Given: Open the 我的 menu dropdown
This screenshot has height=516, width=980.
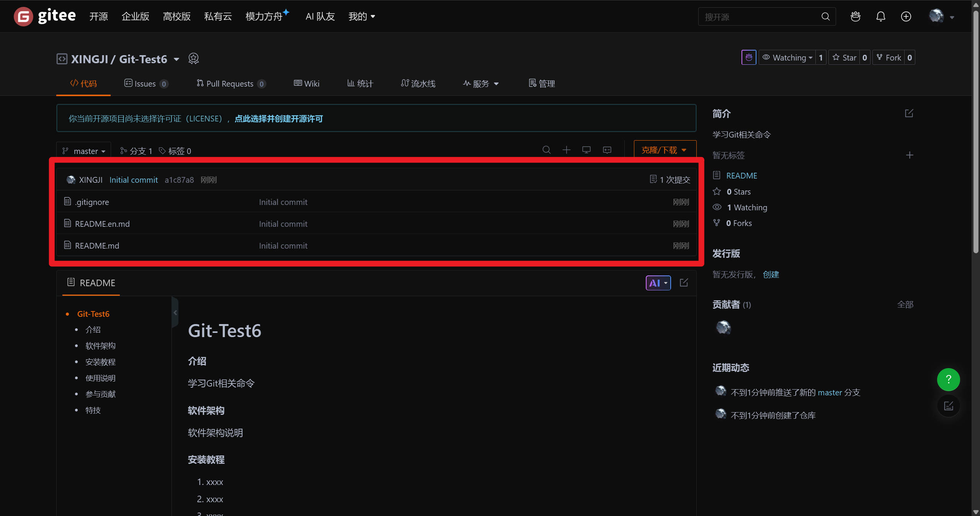Looking at the screenshot, I should (362, 16).
